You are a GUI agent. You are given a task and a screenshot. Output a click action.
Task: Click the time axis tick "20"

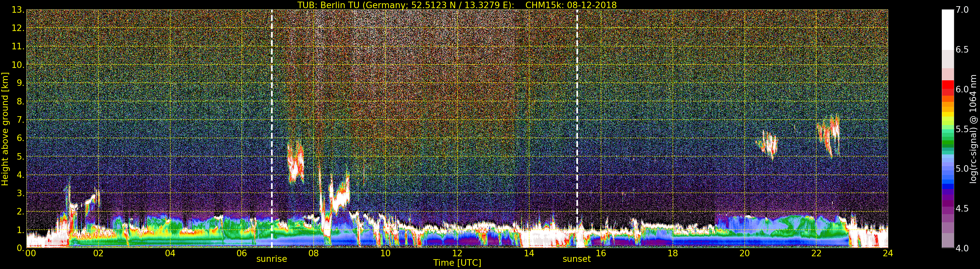click(x=745, y=253)
